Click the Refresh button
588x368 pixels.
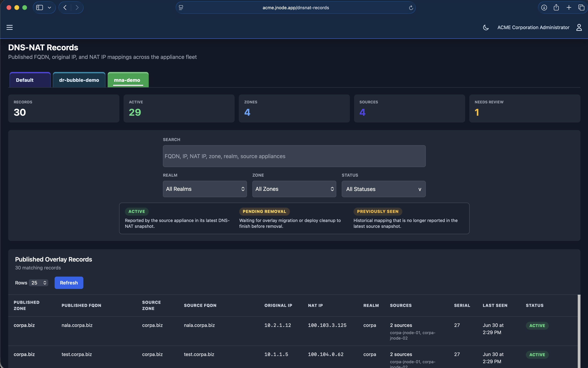69,283
